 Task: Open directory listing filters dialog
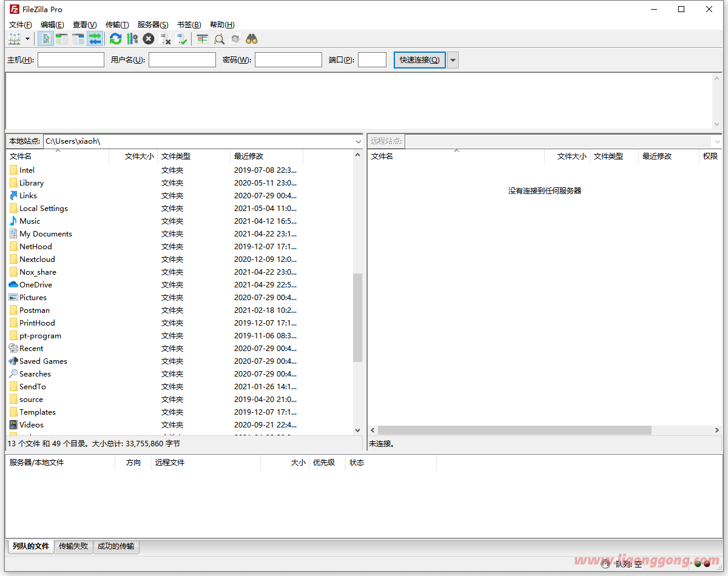pos(202,39)
